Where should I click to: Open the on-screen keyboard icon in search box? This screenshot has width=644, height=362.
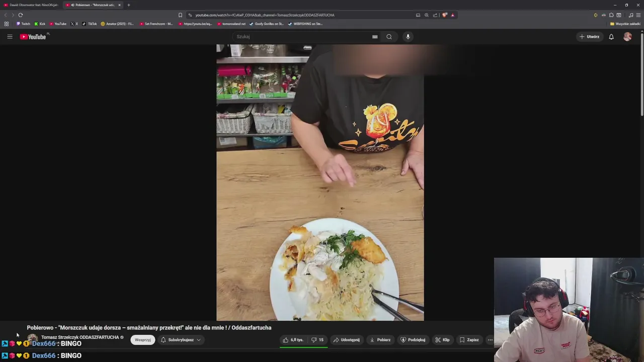pos(375,37)
